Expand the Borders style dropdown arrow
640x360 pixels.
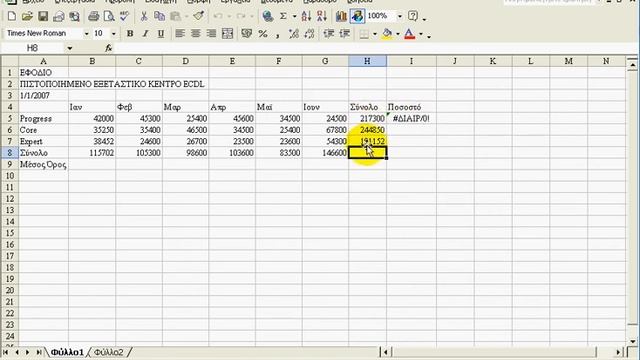point(375,34)
